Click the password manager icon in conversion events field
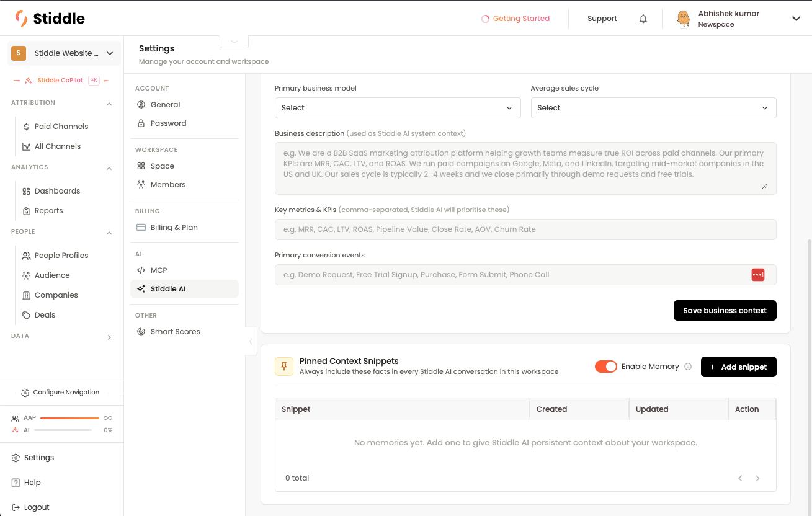The image size is (812, 516). (758, 275)
